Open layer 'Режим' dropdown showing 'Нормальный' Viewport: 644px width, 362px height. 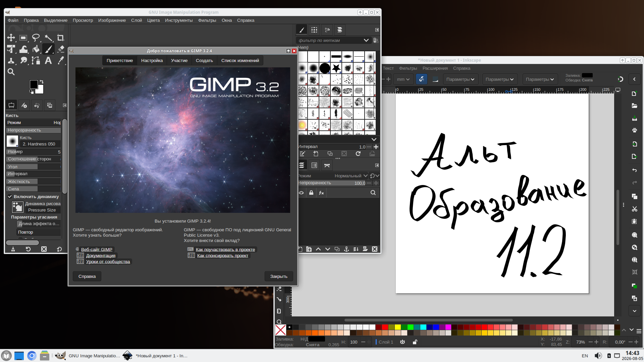[x=351, y=176]
